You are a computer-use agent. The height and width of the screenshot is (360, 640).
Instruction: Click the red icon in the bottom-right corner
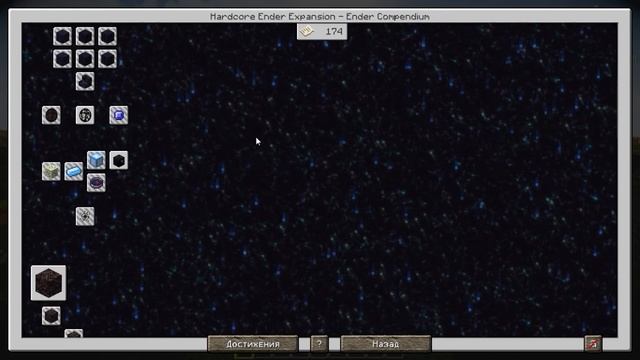(593, 344)
